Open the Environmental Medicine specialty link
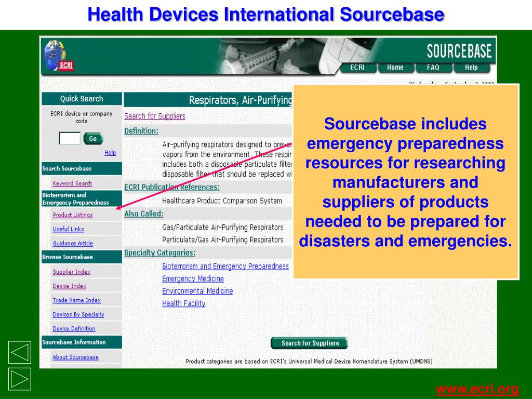The width and height of the screenshot is (532, 399). pos(197,291)
